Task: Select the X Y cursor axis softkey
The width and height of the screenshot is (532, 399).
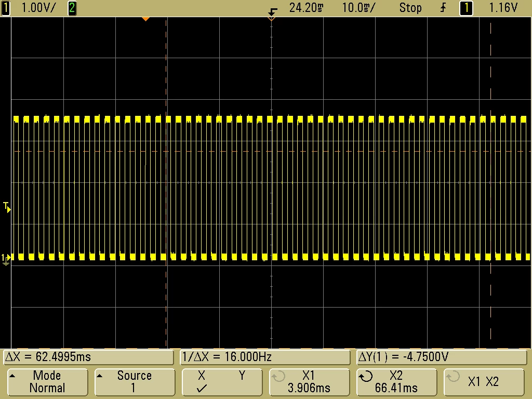Action: pos(222,382)
